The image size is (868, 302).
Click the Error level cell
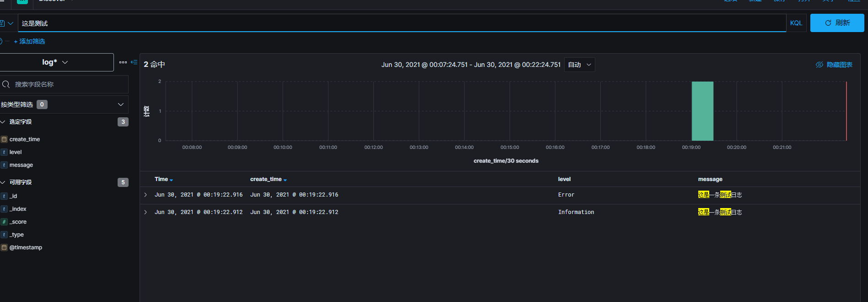point(566,195)
